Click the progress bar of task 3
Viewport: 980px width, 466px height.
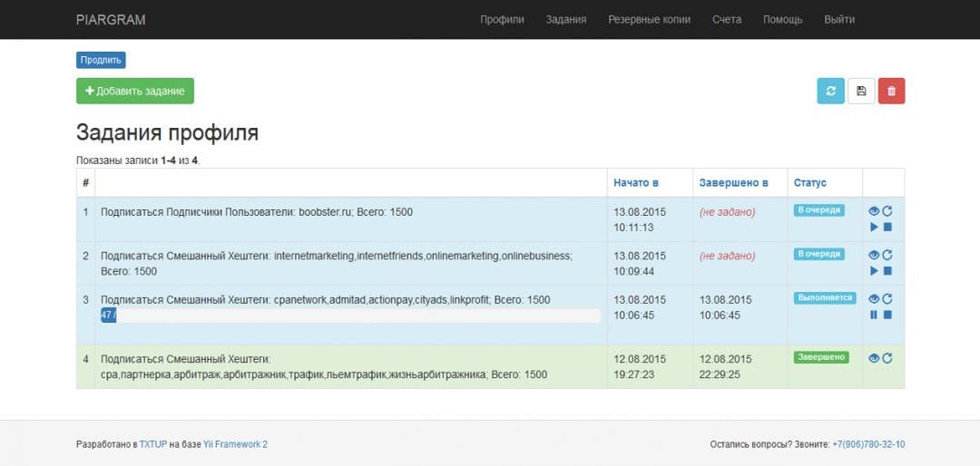click(350, 316)
